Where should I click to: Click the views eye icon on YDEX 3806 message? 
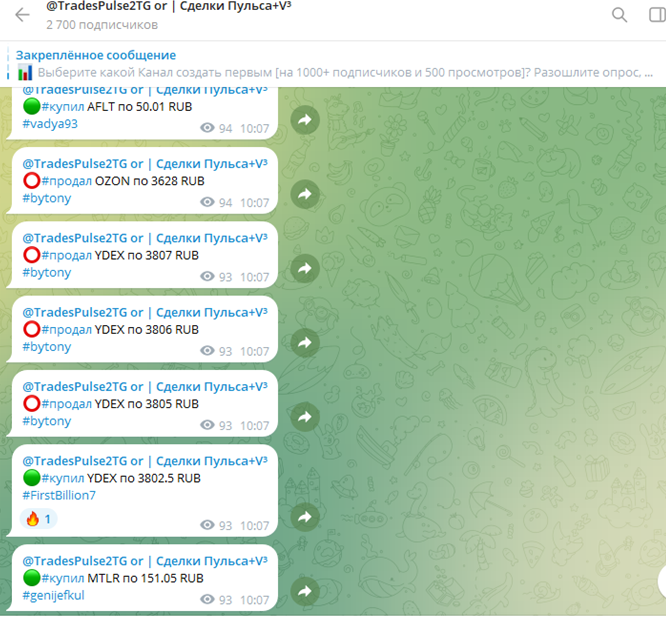click(207, 351)
